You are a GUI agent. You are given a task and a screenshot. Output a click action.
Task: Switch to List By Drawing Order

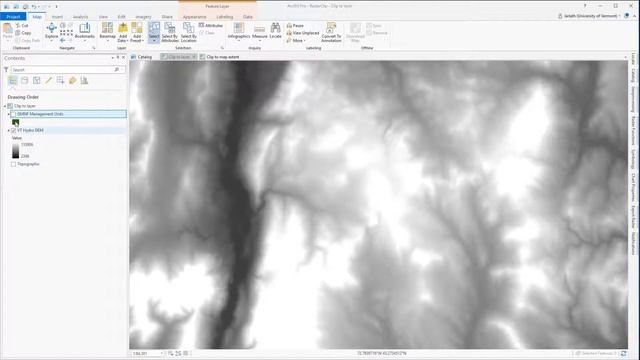click(13, 80)
